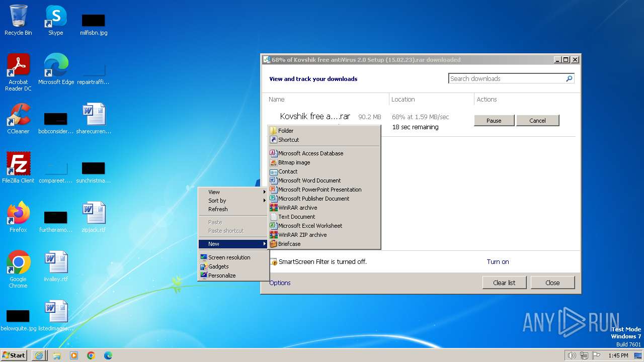Select the listedimages Word document icon
Image resolution: width=644 pixels, height=362 pixels.
56,316
